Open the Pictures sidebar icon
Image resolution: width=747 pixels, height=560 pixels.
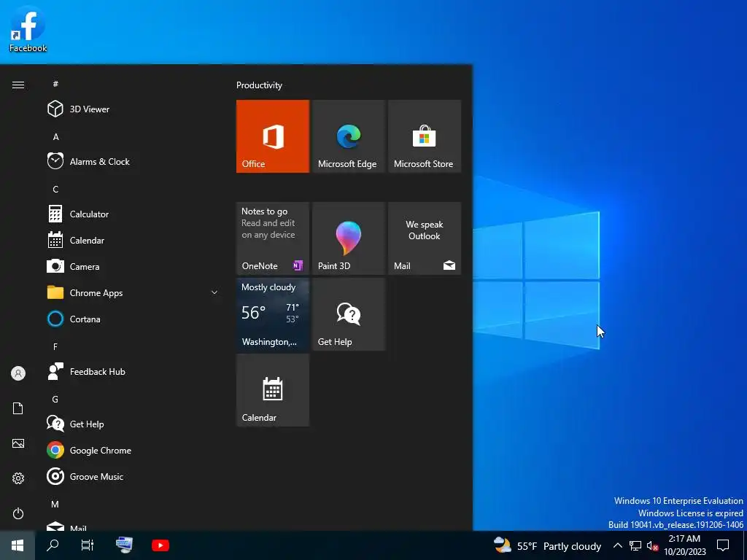tap(18, 443)
